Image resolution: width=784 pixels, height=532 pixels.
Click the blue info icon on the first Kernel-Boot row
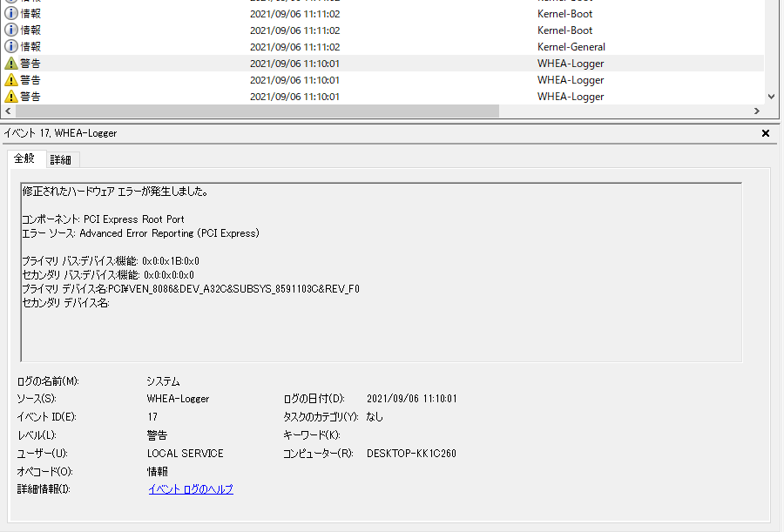click(10, 13)
